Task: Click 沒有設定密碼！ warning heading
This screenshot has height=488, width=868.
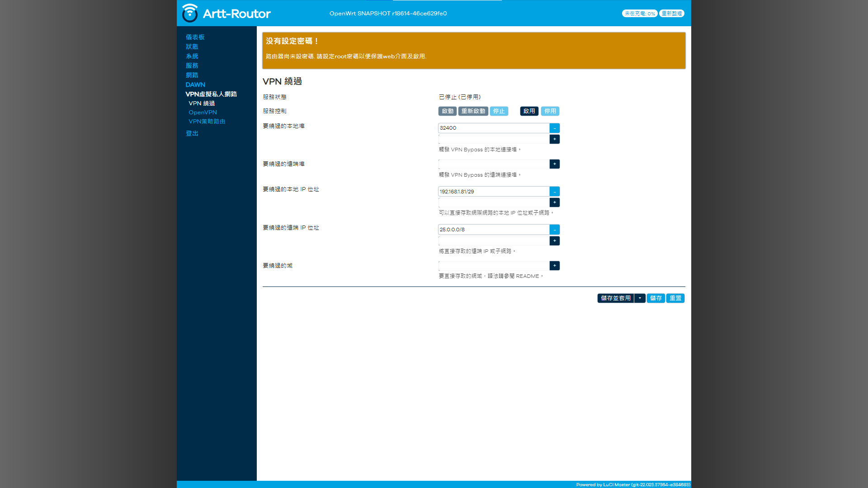Action: click(x=292, y=41)
